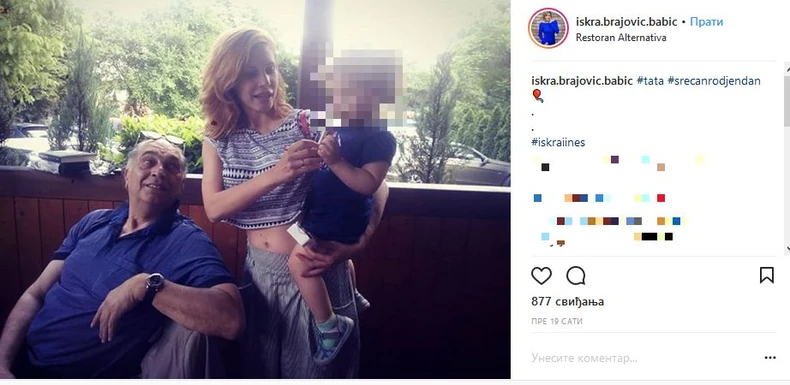The width and height of the screenshot is (790, 385).
Task: Click the main post photo
Action: coord(255,189)
